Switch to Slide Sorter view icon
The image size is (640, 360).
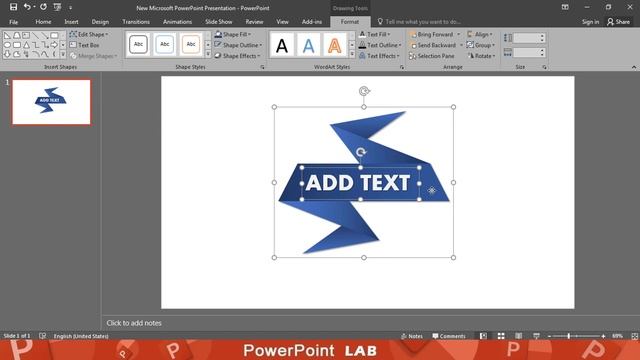pyautogui.click(x=501, y=336)
